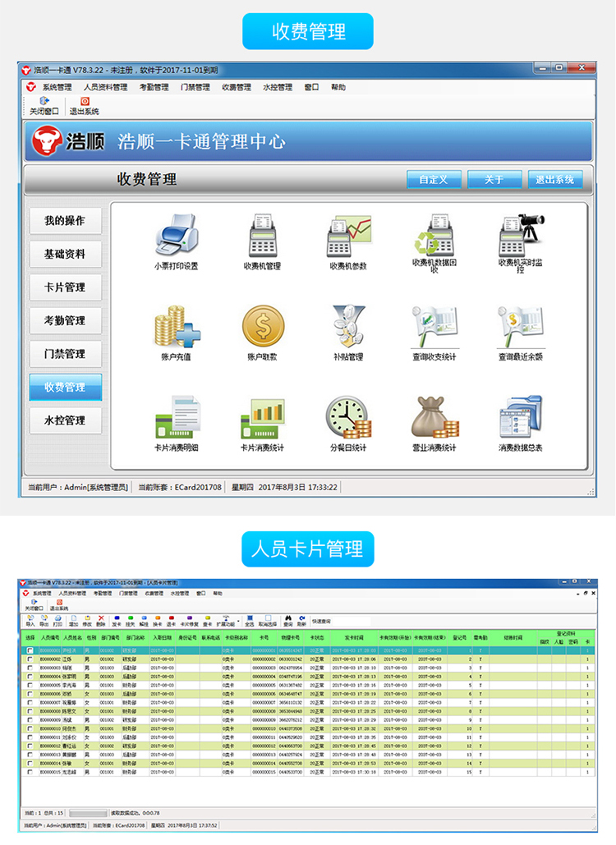Click 取消选择 deselect icon
Screen dimensions: 616x845
[267, 621]
